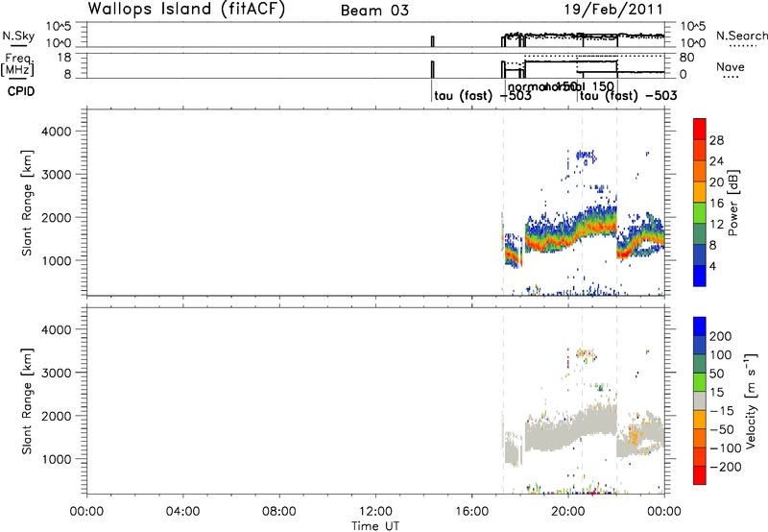Select the "Freq. [MHz]" axis label
Viewport: 768px width, 532px height.
[19, 64]
